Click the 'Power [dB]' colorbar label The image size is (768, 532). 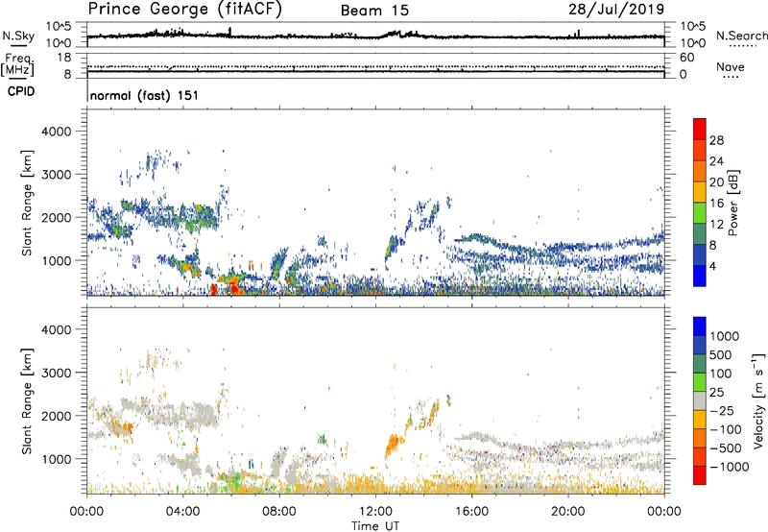[732, 203]
